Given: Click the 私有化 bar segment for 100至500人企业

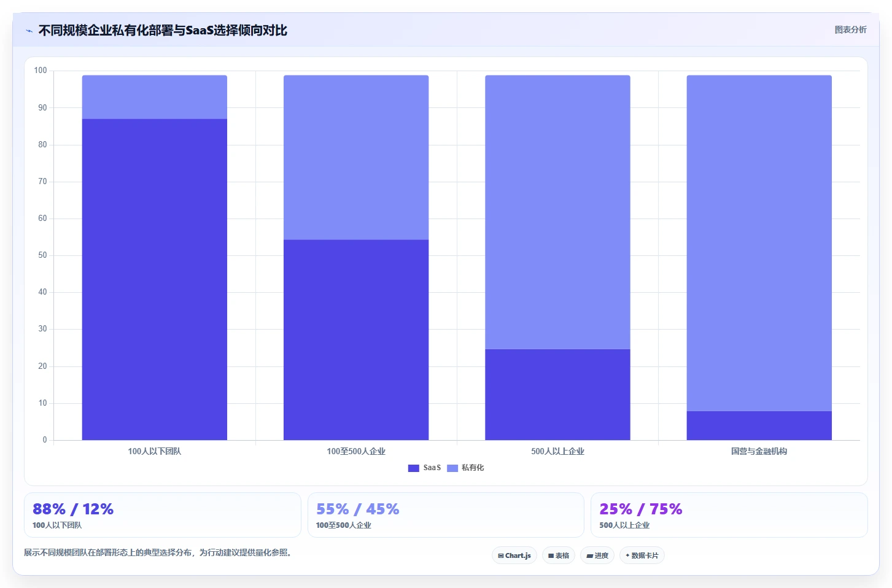Looking at the screenshot, I should pos(356,157).
